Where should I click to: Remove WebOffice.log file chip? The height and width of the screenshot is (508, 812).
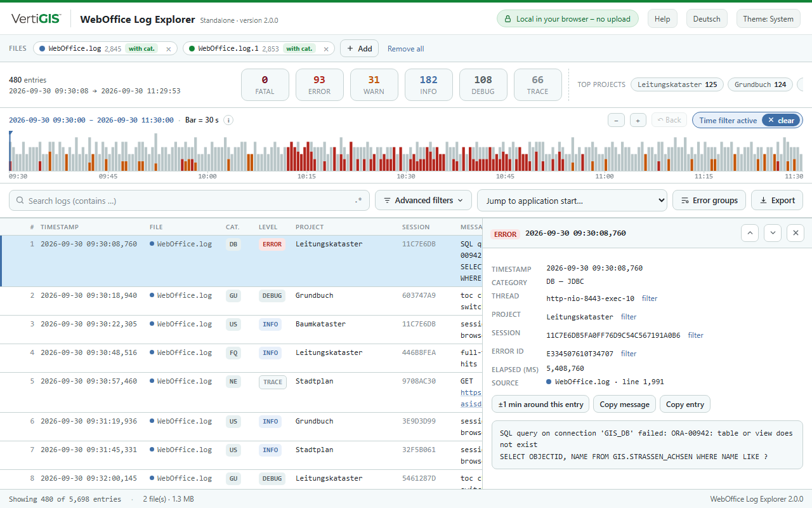coord(168,49)
